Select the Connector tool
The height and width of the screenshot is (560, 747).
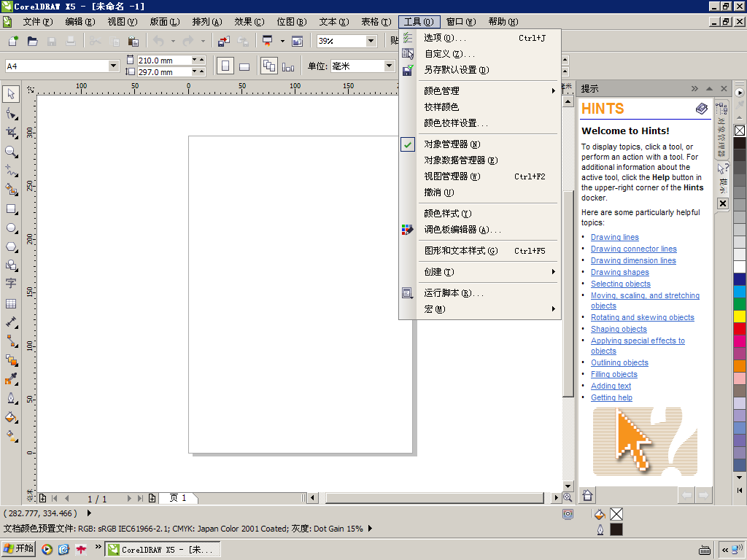11,341
